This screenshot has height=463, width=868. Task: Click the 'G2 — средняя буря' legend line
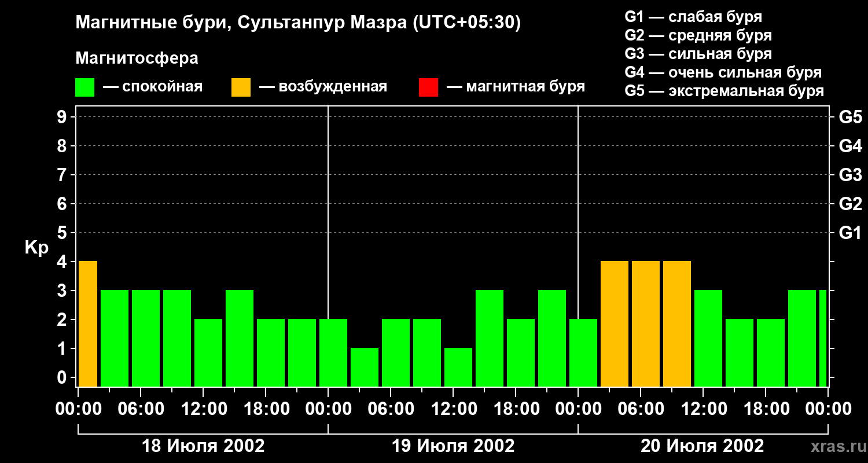click(698, 35)
